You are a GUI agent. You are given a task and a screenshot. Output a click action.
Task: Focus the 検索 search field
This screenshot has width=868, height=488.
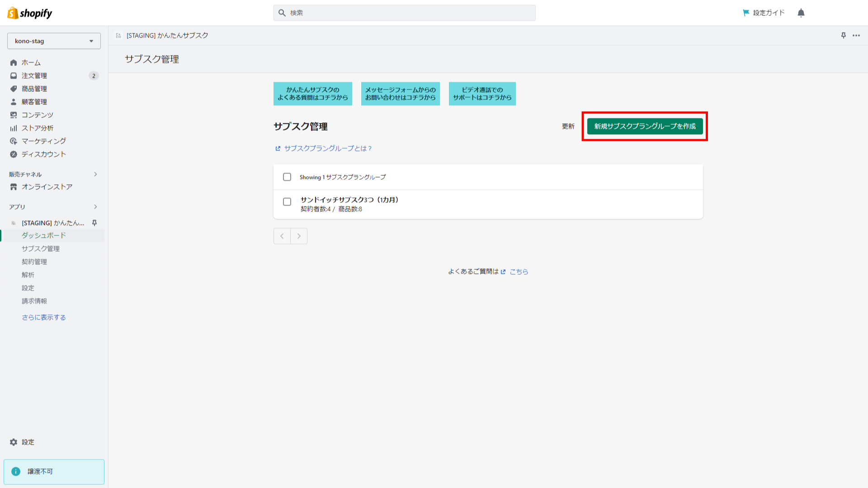point(405,13)
